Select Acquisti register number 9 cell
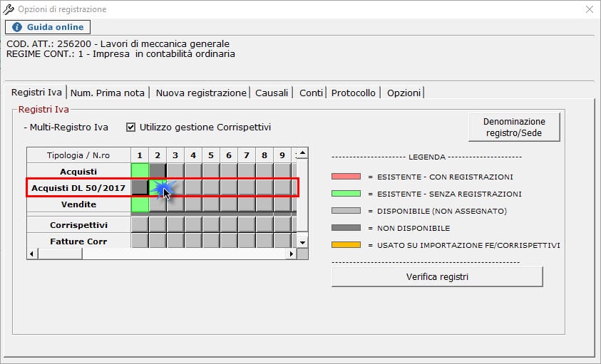 [x=282, y=171]
